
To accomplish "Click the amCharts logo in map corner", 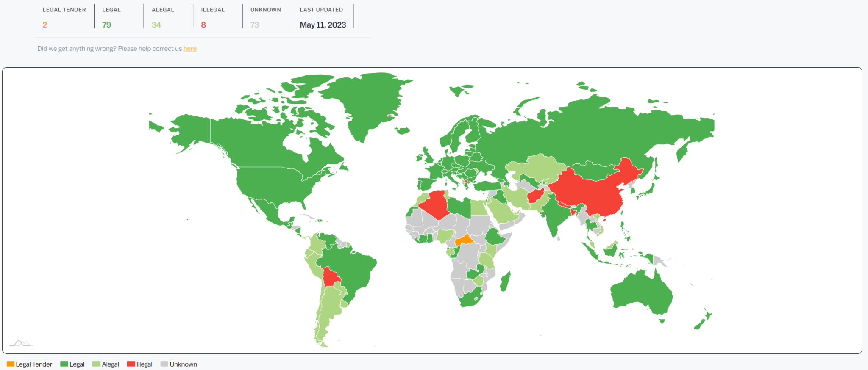I will pyautogui.click(x=21, y=343).
